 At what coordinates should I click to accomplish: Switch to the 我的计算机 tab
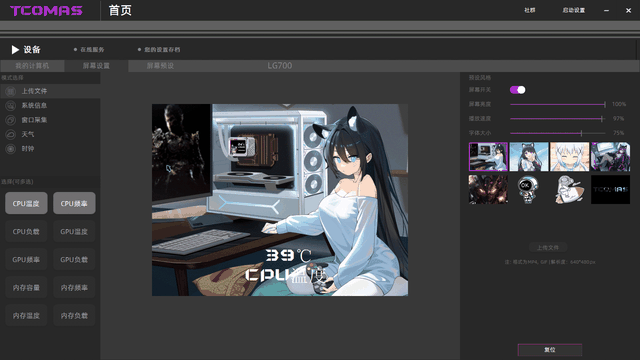32,66
